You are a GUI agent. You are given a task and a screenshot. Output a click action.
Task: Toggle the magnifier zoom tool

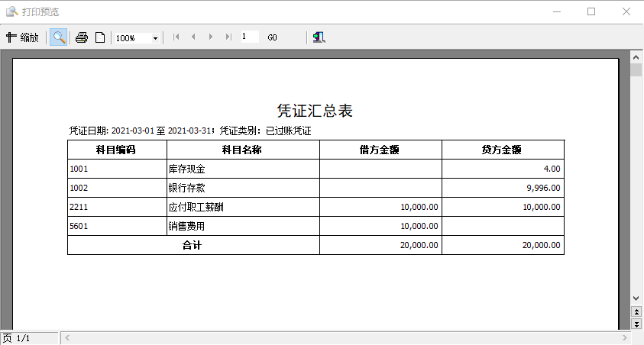click(58, 37)
